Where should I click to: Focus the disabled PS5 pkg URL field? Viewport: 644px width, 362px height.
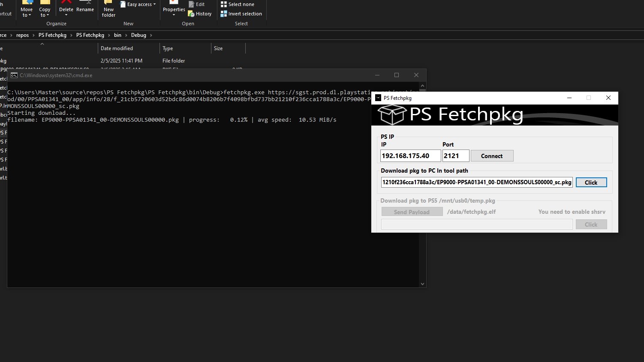point(477,224)
